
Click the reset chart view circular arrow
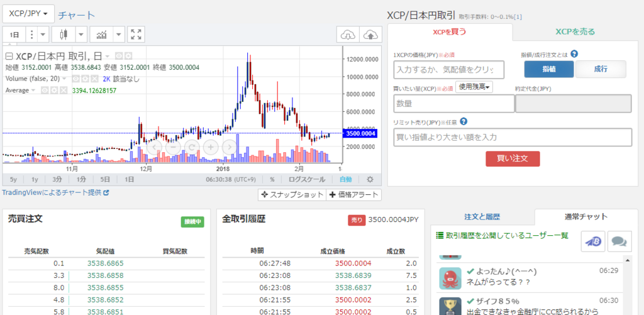coord(192,146)
